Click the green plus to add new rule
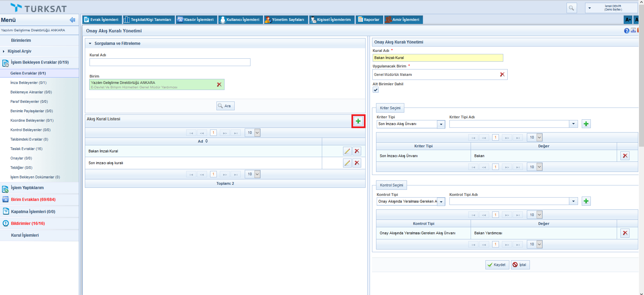The image size is (644, 295). pos(358,121)
